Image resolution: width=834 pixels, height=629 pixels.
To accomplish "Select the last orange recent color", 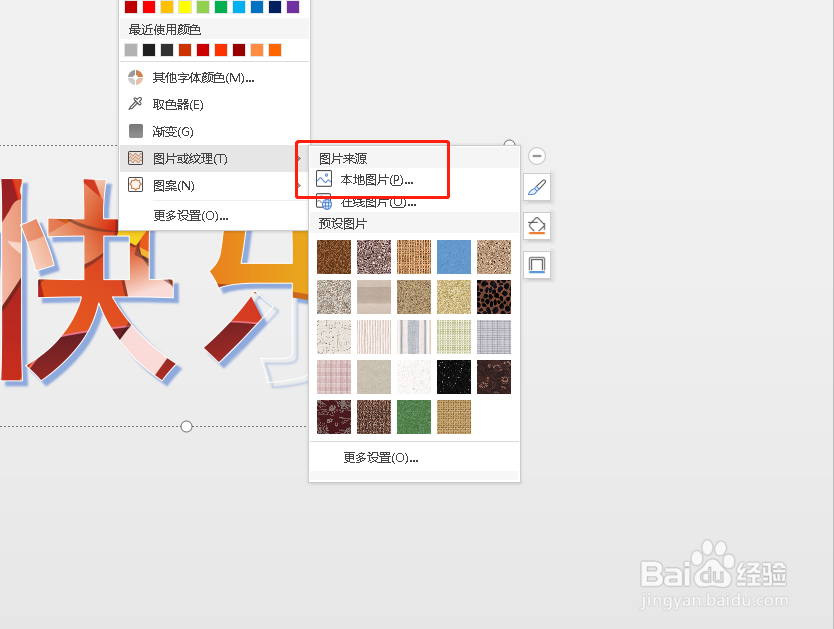I will pyautogui.click(x=274, y=50).
